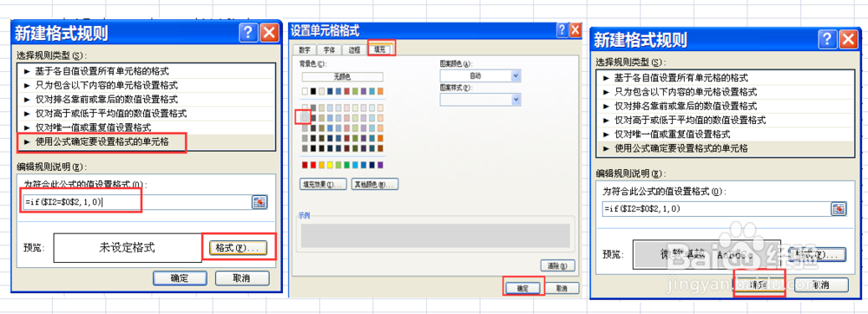Click 取消 in right 新建格式规则 dialog
The image size is (868, 314).
[821, 285]
